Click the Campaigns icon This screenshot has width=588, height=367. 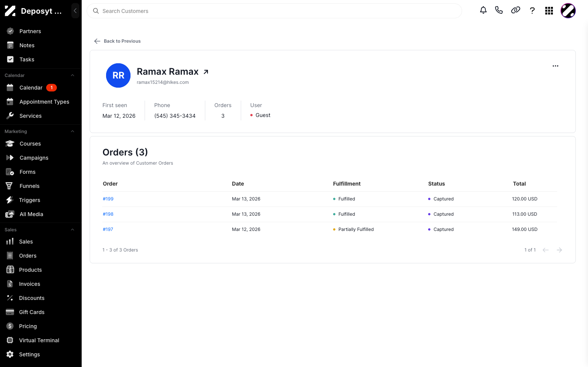point(10,158)
